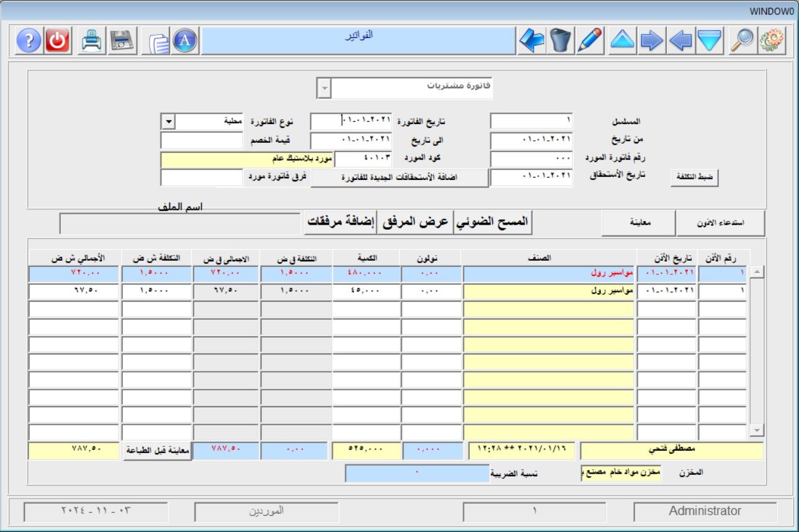Click the المسح الضوئي scan button
Screen dimensions: 799x532
click(493, 223)
